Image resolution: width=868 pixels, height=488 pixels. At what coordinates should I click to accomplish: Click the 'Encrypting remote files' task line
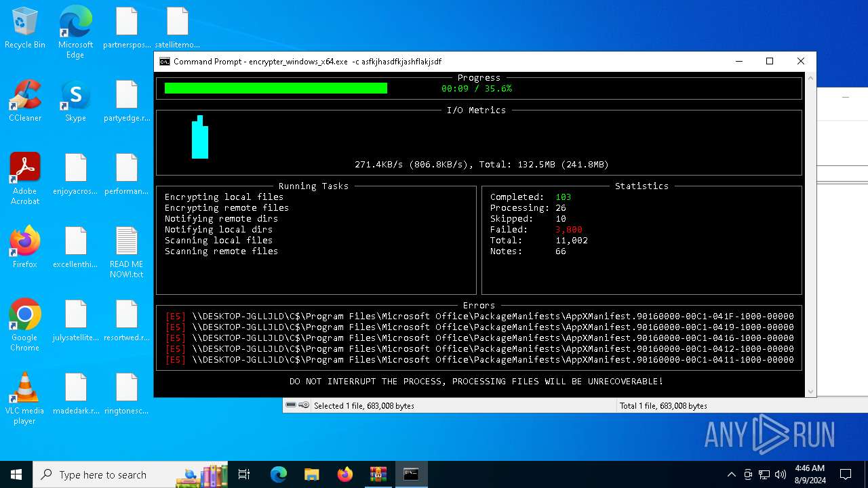click(x=226, y=208)
